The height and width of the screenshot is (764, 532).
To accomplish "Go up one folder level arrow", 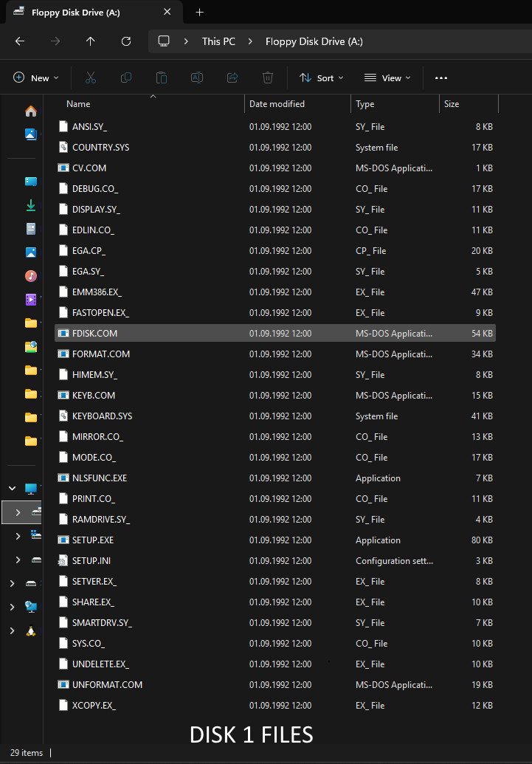I will tap(91, 41).
